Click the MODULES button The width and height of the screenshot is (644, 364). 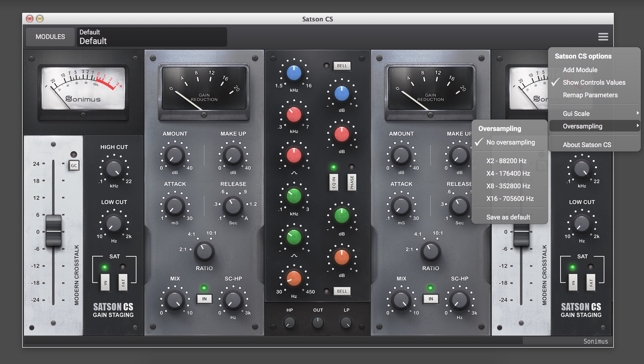point(50,37)
